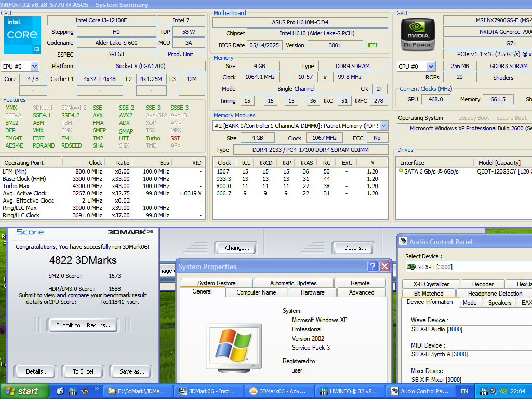The width and height of the screenshot is (532, 399).
Task: Open the CPU #0 selector dropdown
Action: (x=34, y=66)
